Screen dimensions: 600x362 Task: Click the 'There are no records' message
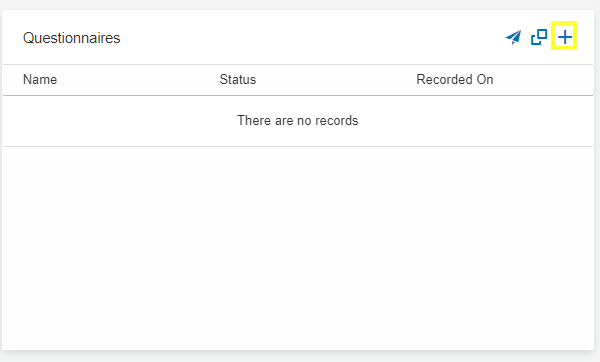298,121
